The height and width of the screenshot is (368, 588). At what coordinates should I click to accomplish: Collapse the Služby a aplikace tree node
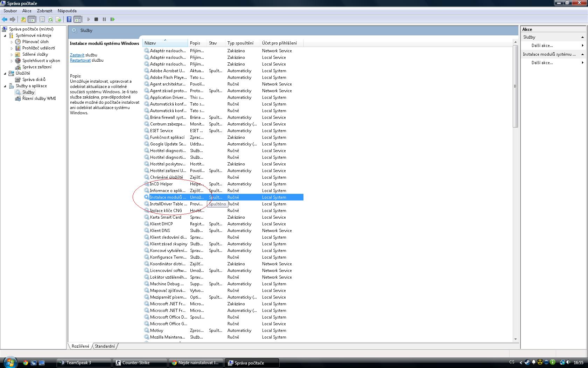(5, 86)
